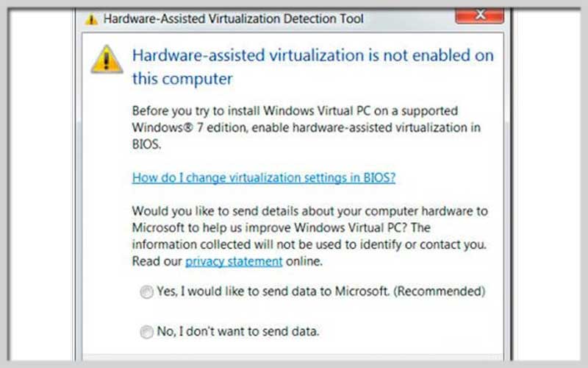Click the small warning icon in title bar
This screenshot has width=588, height=368.
(91, 19)
